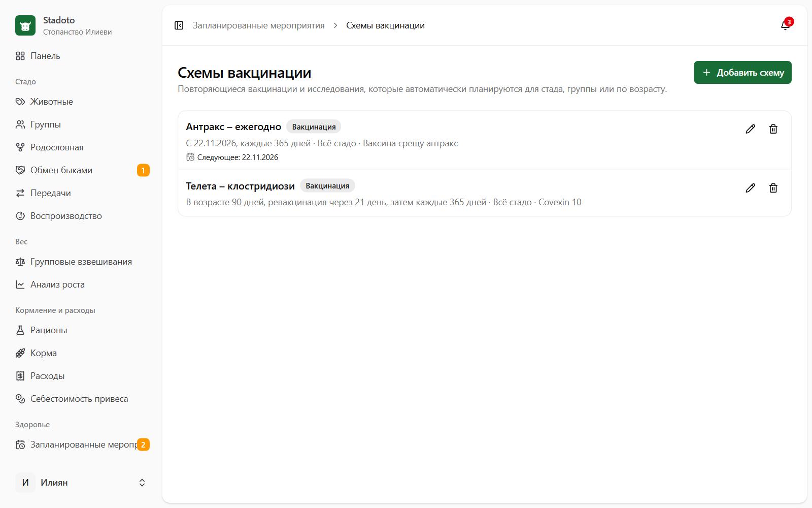Click the Следующее: 22.11.2026 text
This screenshot has height=508, width=812.
click(238, 157)
